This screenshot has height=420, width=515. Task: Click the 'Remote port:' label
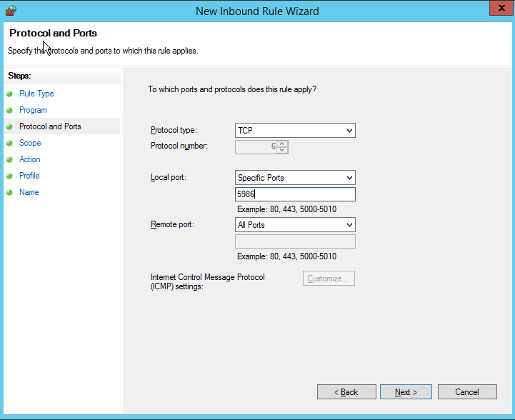point(172,224)
